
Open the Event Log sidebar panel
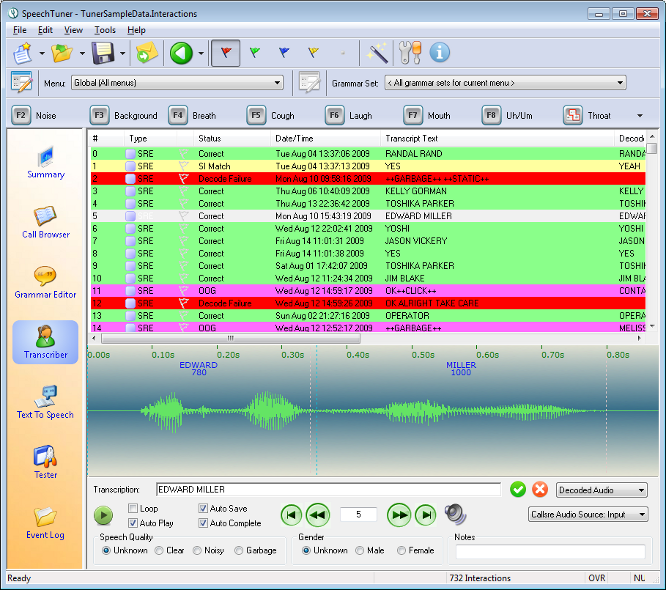[x=45, y=523]
